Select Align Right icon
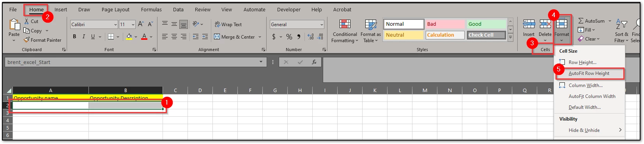This screenshot has height=144, width=644. [x=184, y=37]
